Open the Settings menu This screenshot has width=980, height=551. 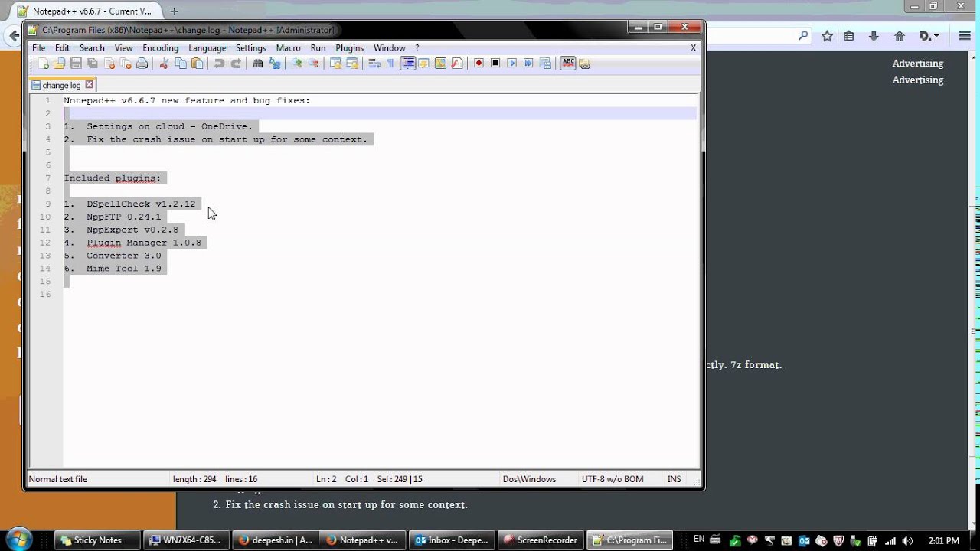click(x=250, y=47)
